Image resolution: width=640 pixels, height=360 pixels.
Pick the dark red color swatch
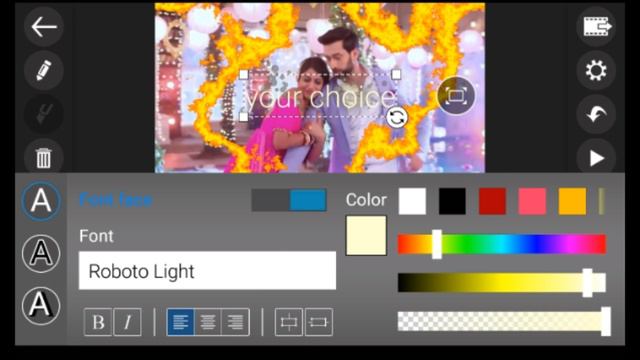coord(492,201)
